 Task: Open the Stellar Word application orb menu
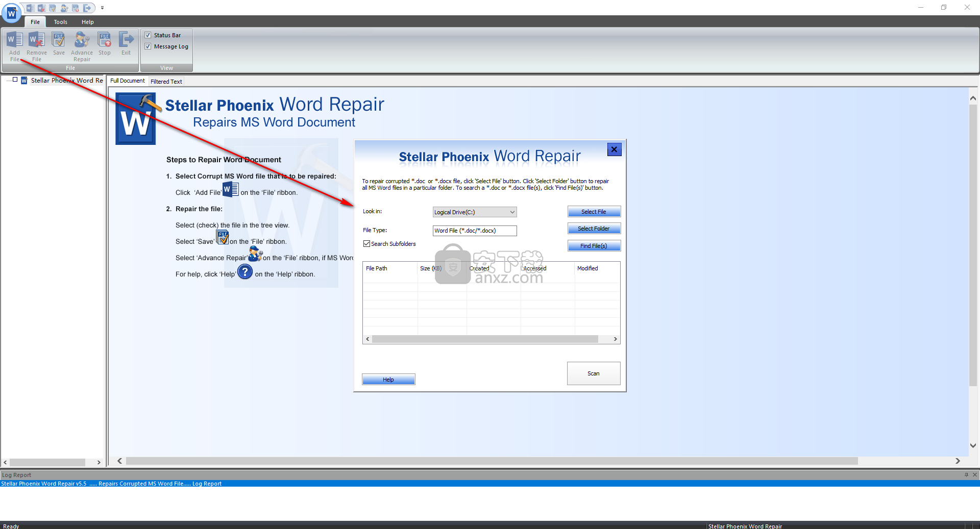[x=11, y=13]
